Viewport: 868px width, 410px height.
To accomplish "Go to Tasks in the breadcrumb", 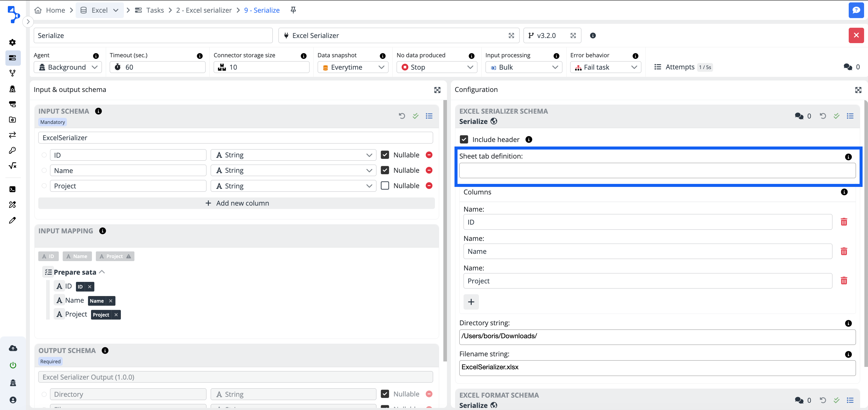I will (155, 10).
